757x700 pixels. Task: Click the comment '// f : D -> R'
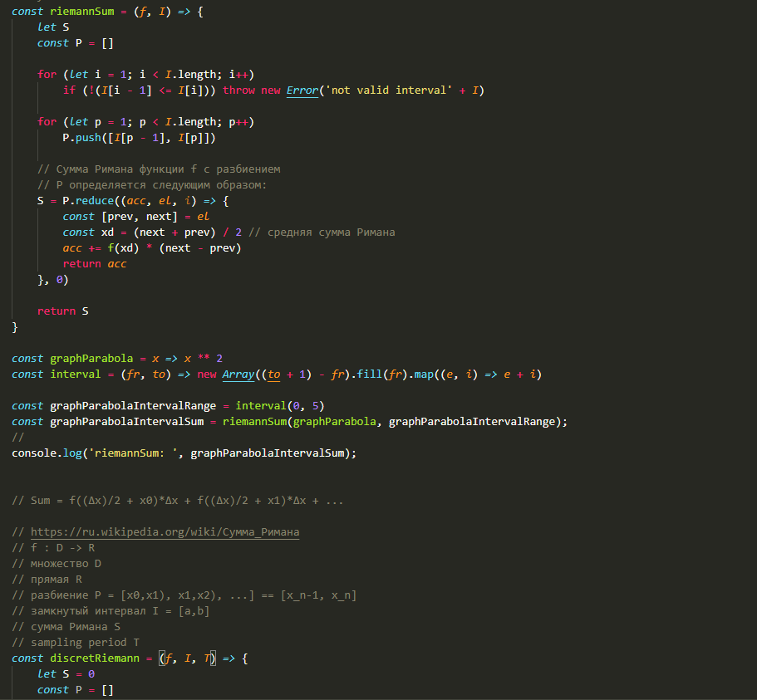click(x=53, y=547)
